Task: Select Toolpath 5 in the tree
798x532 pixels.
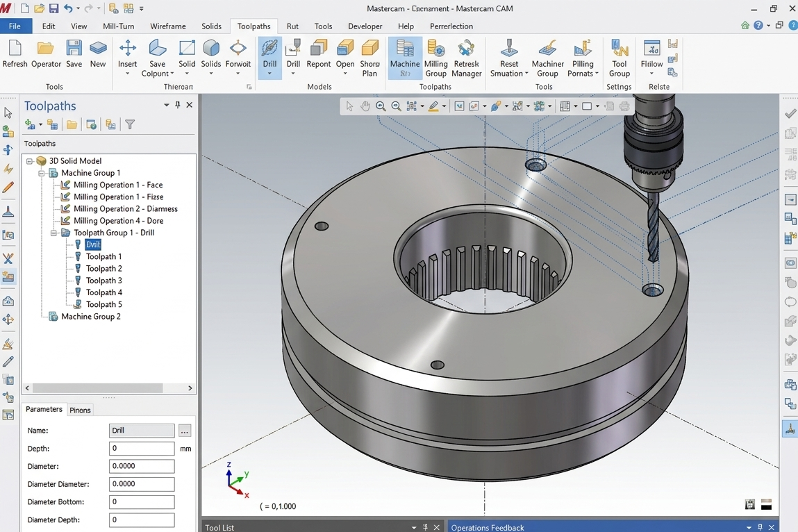Action: [x=103, y=304]
